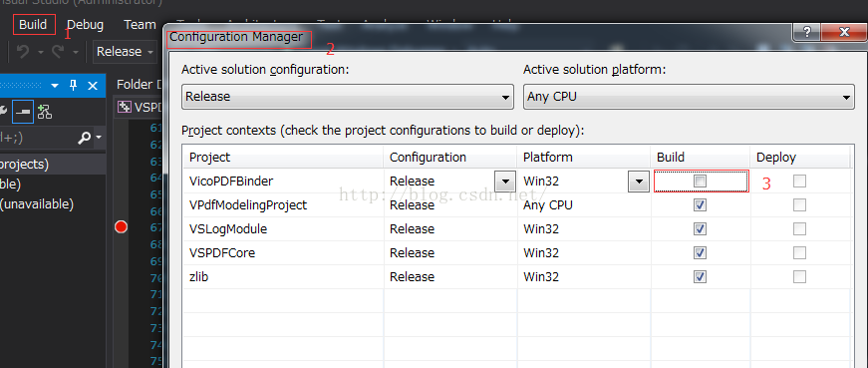Toggle the collapse-all icon in Solution Explorer toolbar

tap(23, 112)
